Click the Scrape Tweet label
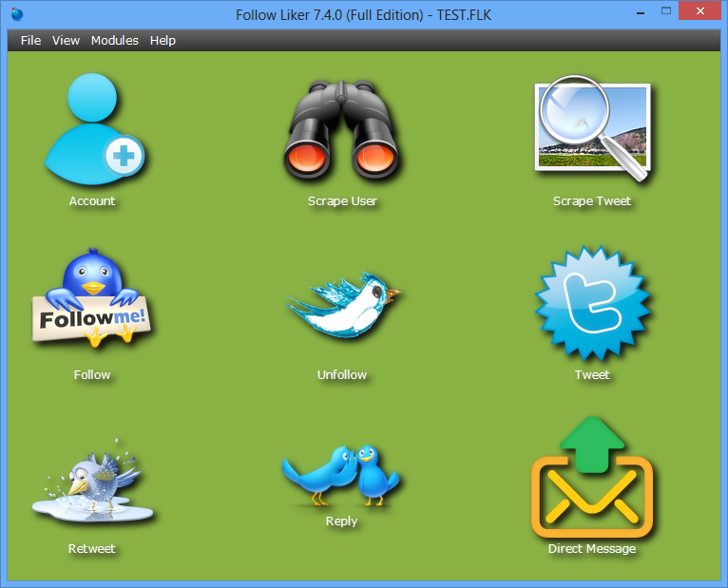728x588 pixels. (x=592, y=201)
